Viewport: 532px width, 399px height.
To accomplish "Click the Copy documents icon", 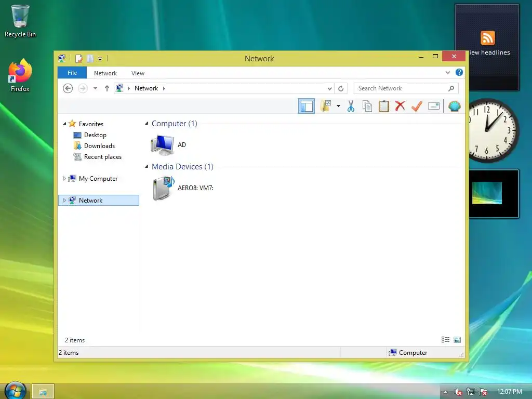I will coord(367,106).
